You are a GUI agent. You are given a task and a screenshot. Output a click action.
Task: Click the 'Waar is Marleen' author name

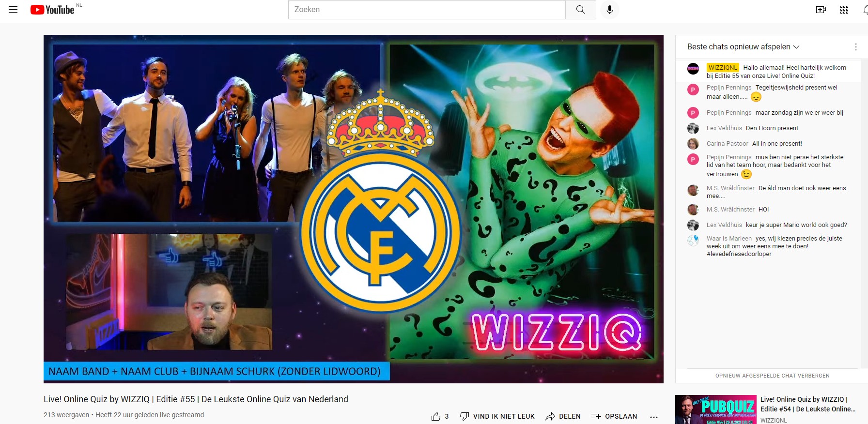[729, 239]
